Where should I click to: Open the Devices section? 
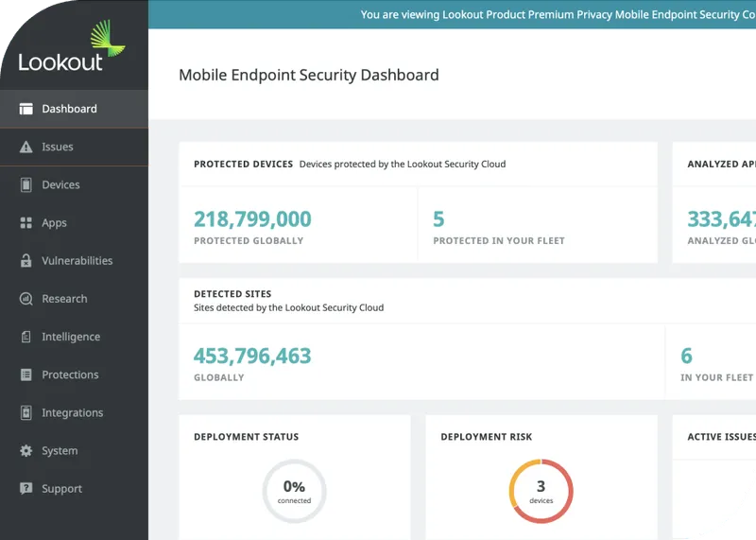coord(75,184)
